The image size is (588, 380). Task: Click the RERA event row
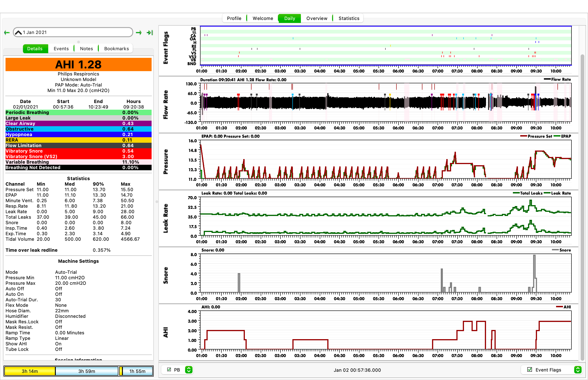coord(79,140)
